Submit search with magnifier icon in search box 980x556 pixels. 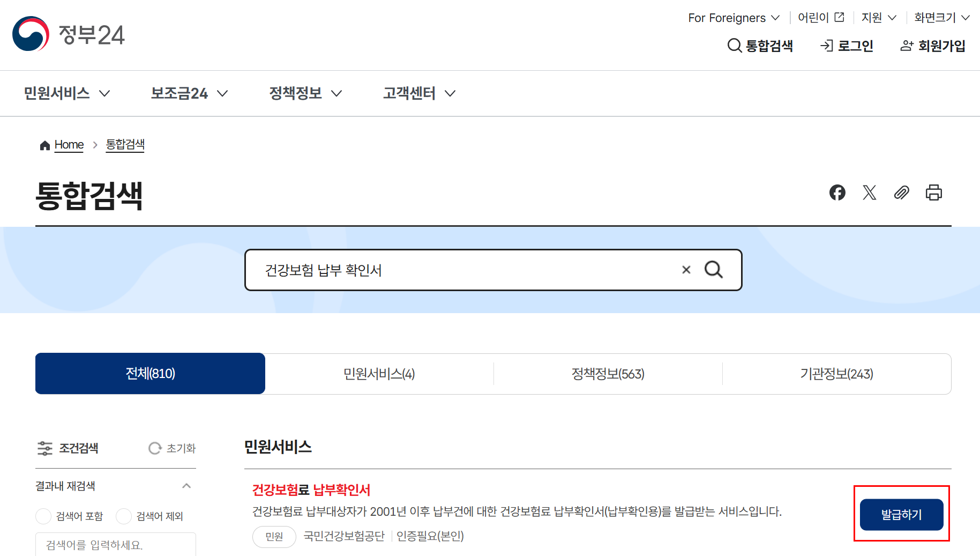[713, 270]
